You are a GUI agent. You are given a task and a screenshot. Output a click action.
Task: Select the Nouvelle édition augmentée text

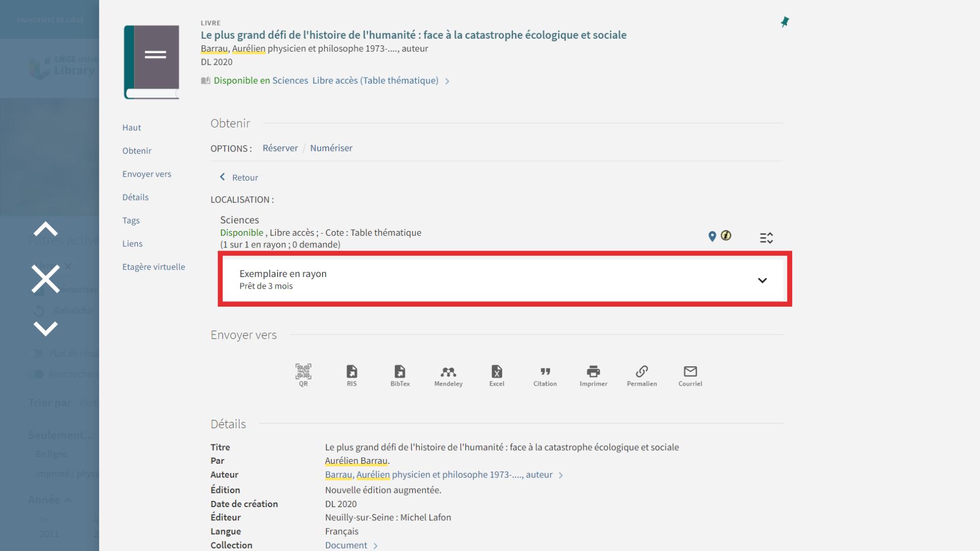click(x=383, y=490)
